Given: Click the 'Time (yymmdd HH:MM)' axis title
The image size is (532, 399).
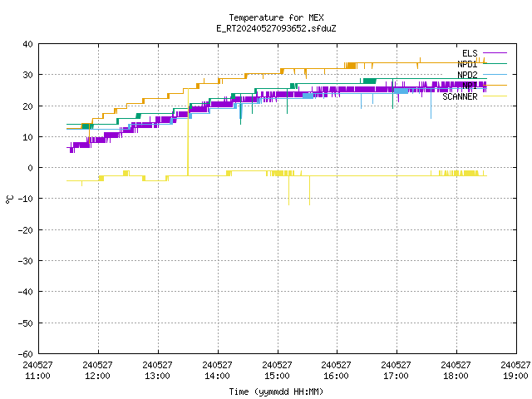Looking at the screenshot, I should (276, 392).
